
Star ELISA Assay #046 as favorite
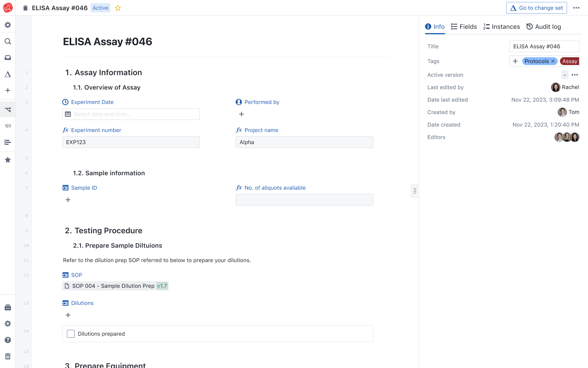tap(118, 8)
